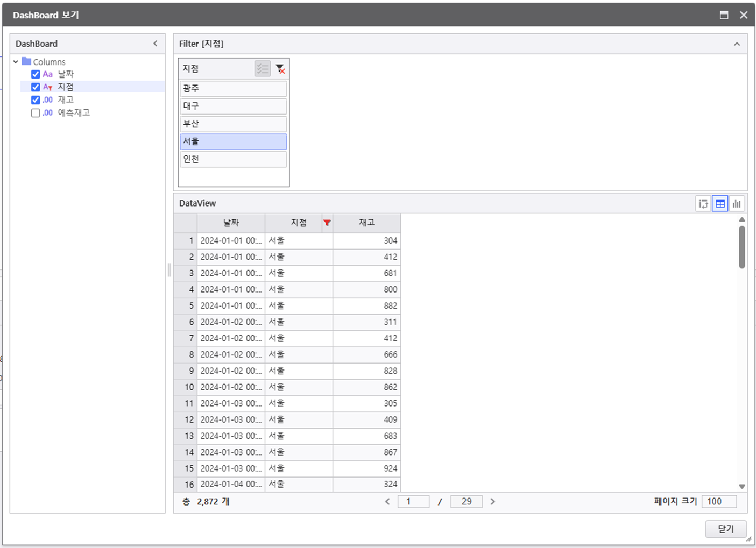Select 부산 in the filter list
This screenshot has width=756, height=548.
click(233, 124)
